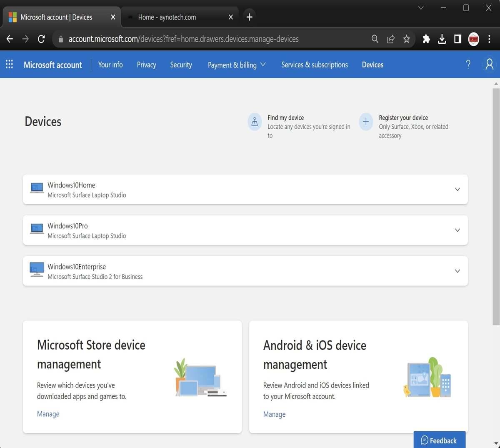
Task: Click the scrollbar up arrow
Action: [496, 83]
